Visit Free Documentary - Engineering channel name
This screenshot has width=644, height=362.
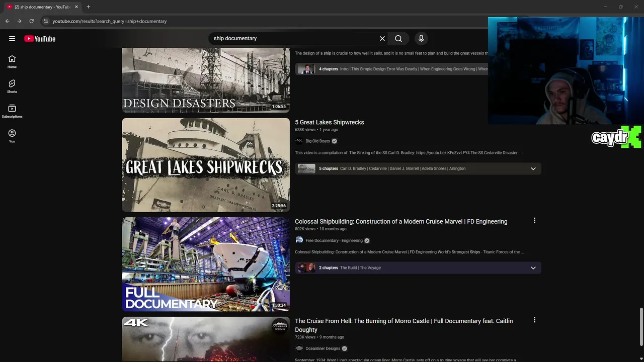coord(334,240)
